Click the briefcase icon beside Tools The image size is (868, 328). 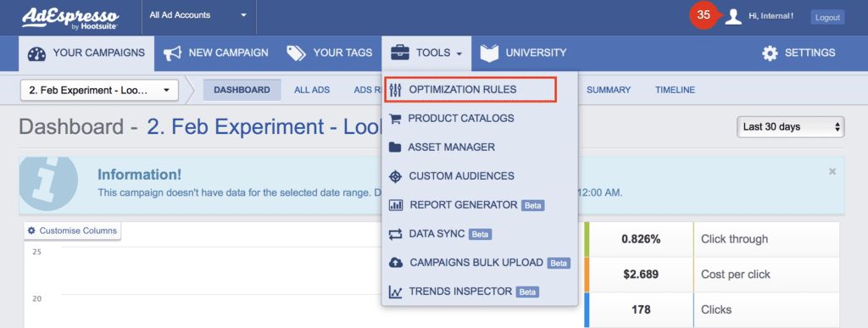(x=400, y=53)
